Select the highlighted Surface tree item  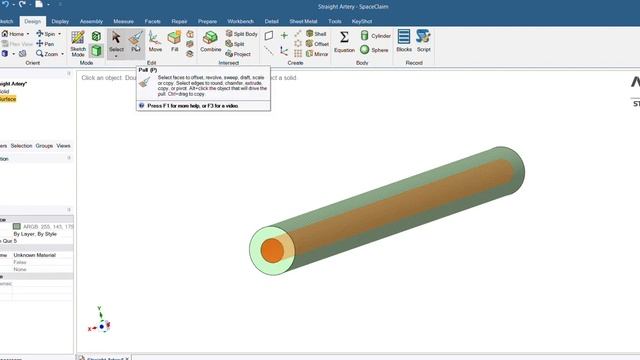tap(8, 99)
